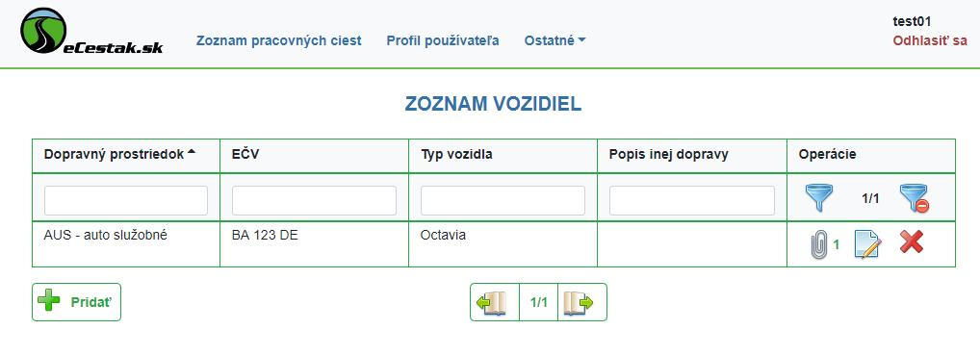Click the Odhlásiť sa logout link
This screenshot has height=355, width=980.
coord(930,41)
